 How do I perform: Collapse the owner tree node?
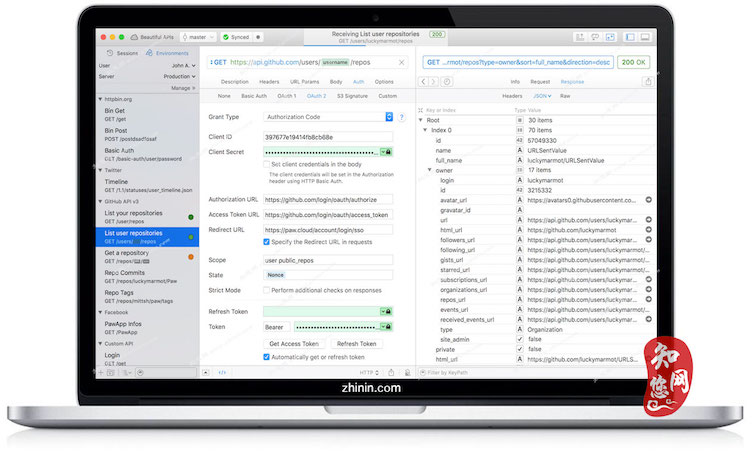[x=429, y=171]
